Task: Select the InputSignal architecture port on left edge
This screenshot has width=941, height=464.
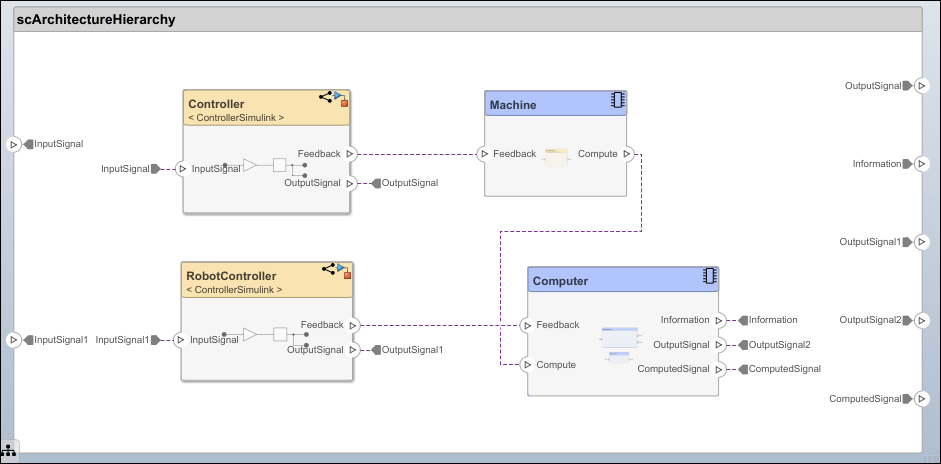Action: point(13,145)
